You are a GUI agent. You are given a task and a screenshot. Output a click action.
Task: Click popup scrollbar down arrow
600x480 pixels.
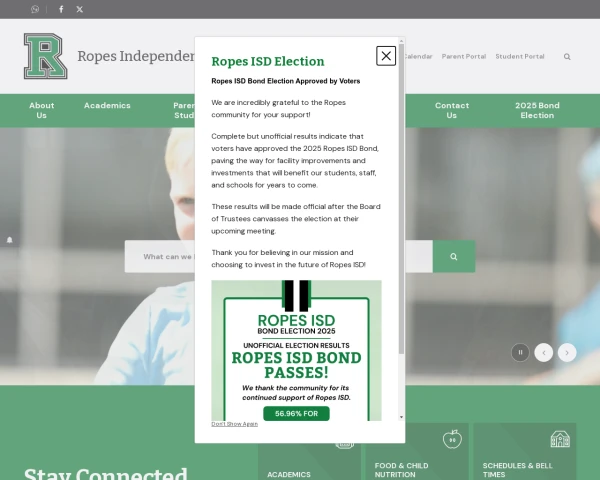(x=401, y=417)
